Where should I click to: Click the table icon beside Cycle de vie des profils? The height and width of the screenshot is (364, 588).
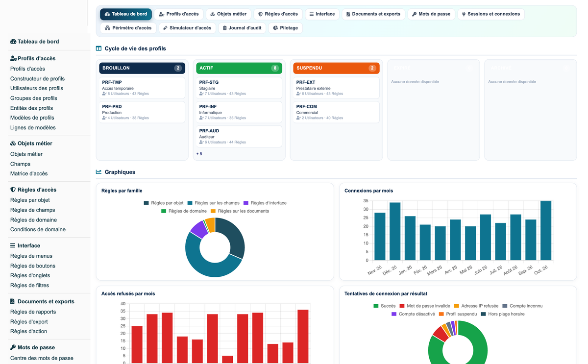click(x=98, y=49)
